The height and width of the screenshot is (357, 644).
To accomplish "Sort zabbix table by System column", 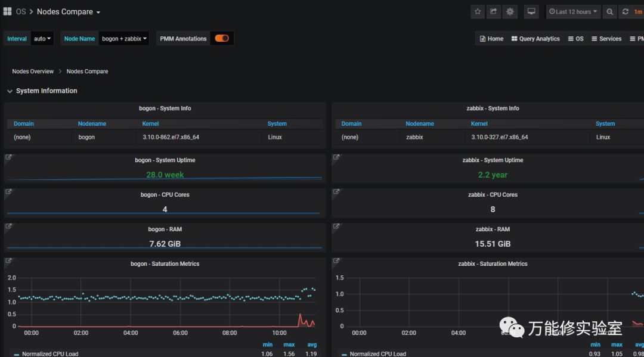I will pyautogui.click(x=605, y=123).
